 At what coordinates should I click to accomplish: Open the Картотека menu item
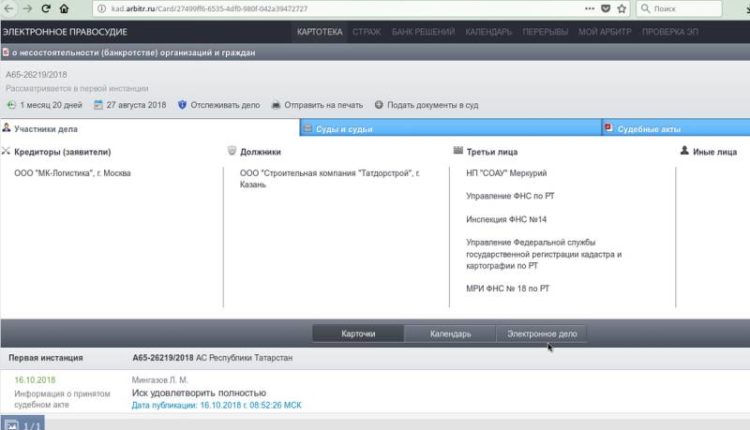pyautogui.click(x=320, y=32)
